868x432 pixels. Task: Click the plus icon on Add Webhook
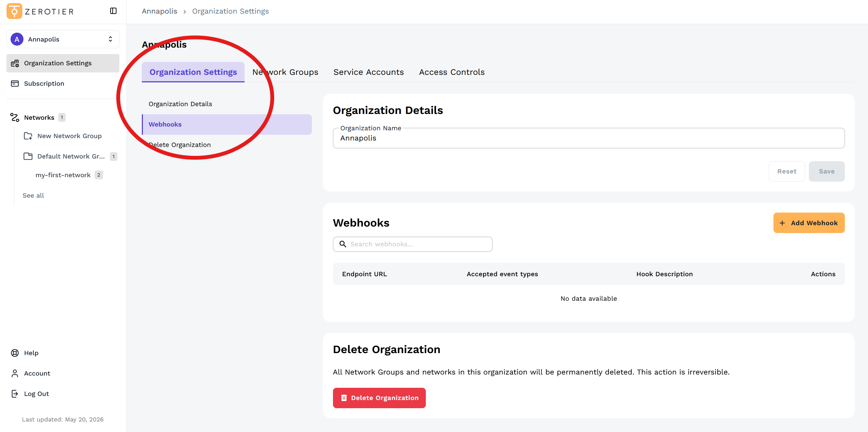782,223
